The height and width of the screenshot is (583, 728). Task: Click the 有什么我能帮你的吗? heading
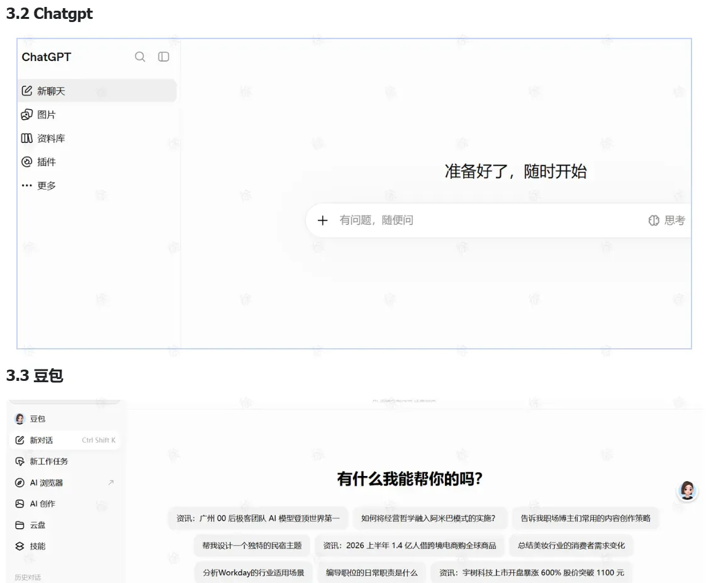410,478
